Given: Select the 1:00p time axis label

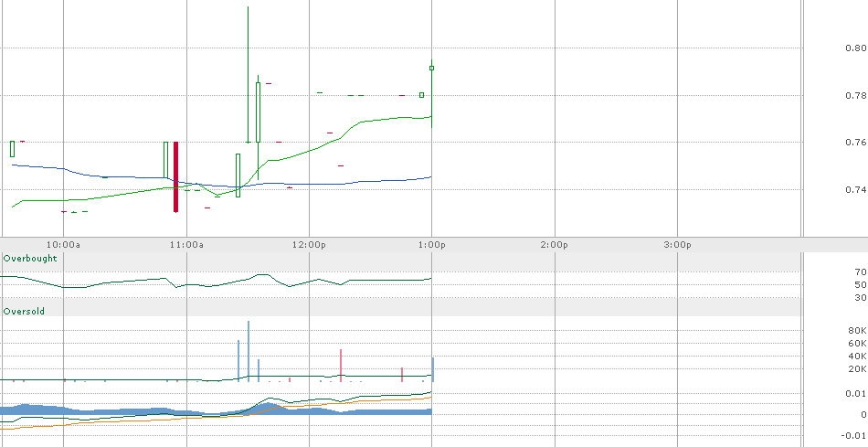Looking at the screenshot, I should [x=432, y=245].
